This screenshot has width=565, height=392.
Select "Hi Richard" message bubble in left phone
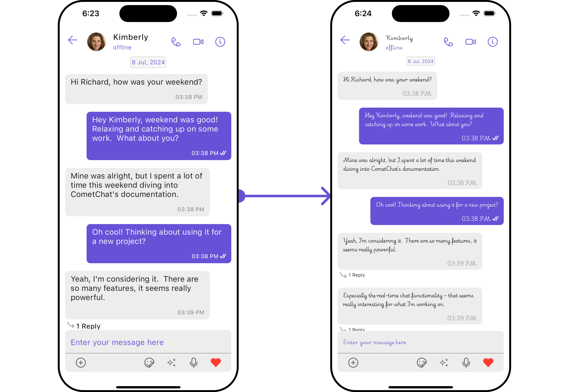[x=136, y=89]
